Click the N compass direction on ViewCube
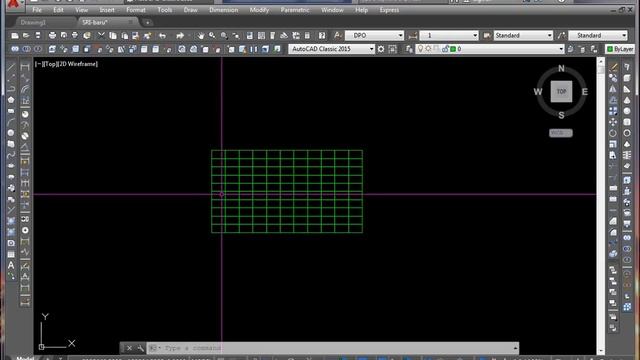This screenshot has width=640, height=360. click(561, 69)
